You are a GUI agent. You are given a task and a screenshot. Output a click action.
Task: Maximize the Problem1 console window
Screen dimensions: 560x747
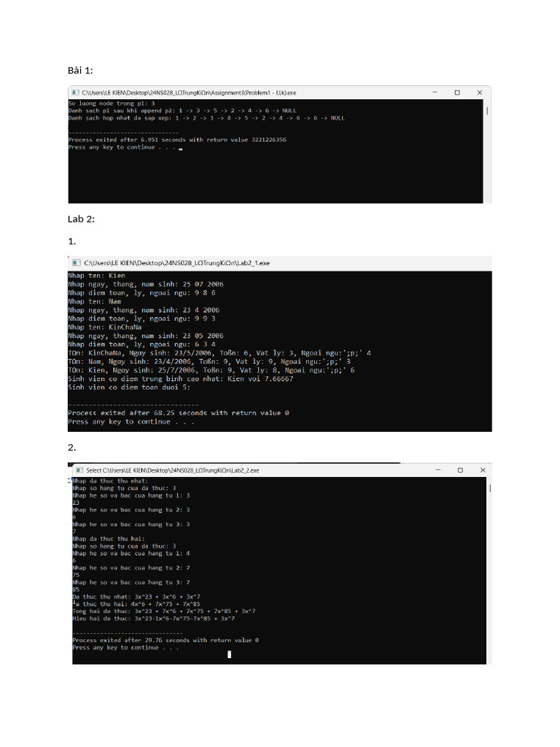pos(457,93)
